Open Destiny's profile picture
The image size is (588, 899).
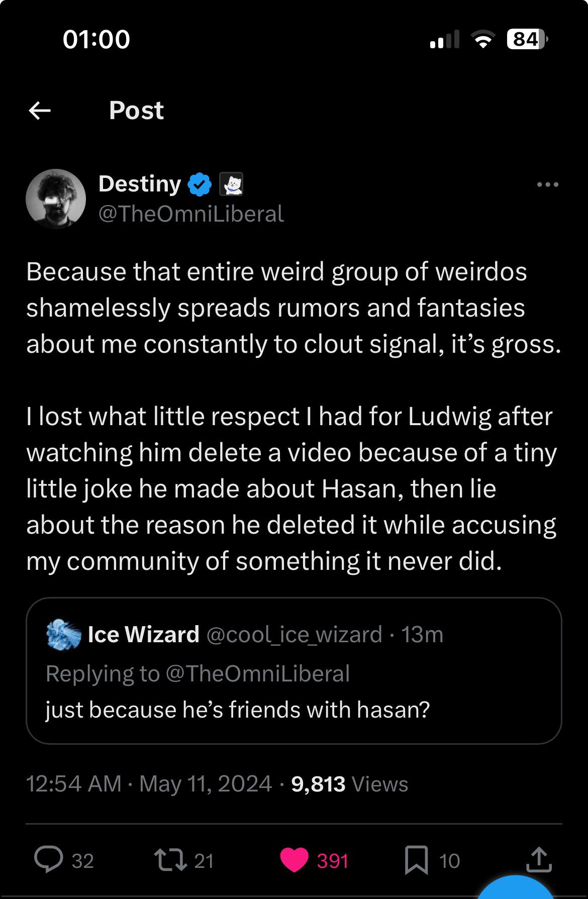pos(56,199)
